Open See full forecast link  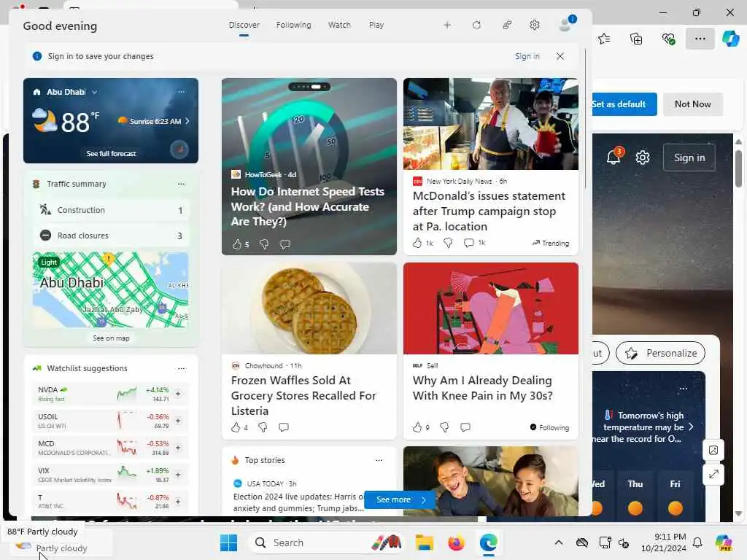[111, 153]
